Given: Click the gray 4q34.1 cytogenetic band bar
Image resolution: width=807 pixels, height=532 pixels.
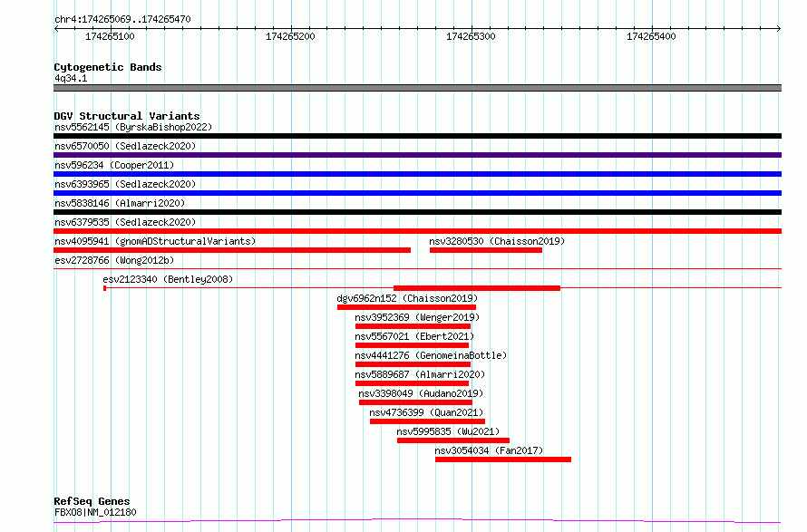Looking at the screenshot, I should tap(417, 88).
